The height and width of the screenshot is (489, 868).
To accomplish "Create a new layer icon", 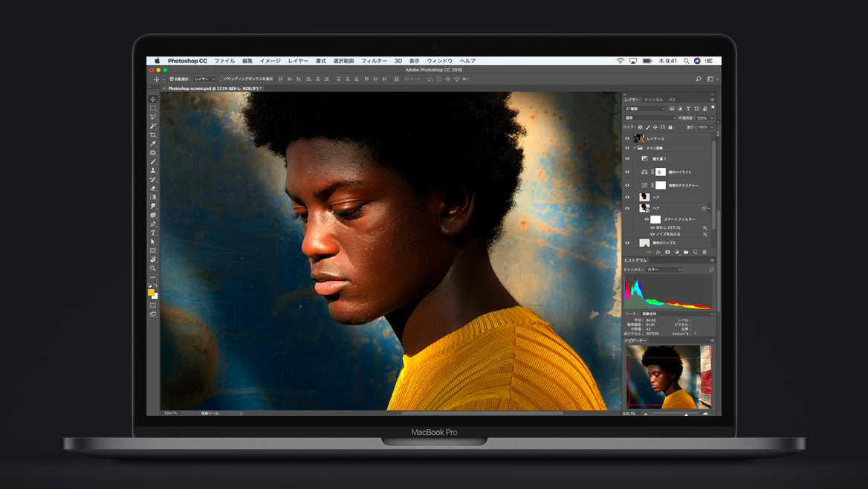I will coord(696,252).
